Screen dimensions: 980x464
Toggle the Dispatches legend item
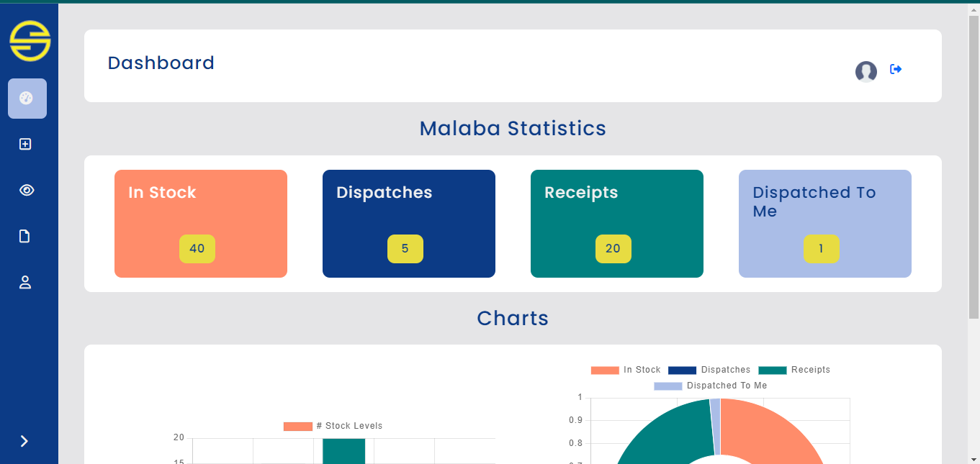point(709,370)
